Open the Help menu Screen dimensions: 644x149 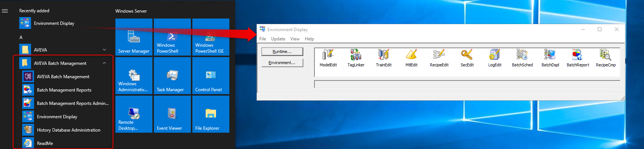[x=309, y=39]
